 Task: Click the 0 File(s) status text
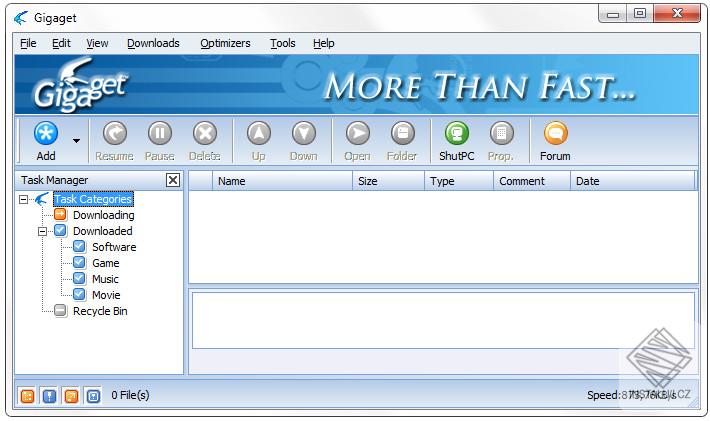(x=130, y=395)
